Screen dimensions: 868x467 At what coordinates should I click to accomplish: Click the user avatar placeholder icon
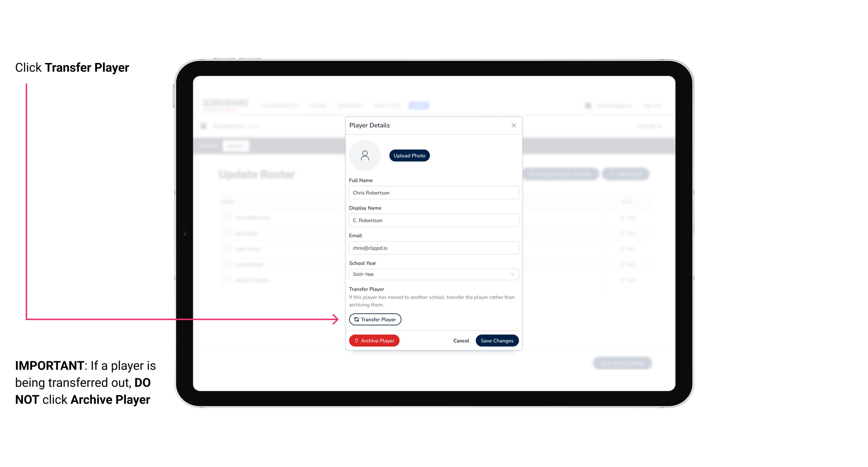(365, 155)
